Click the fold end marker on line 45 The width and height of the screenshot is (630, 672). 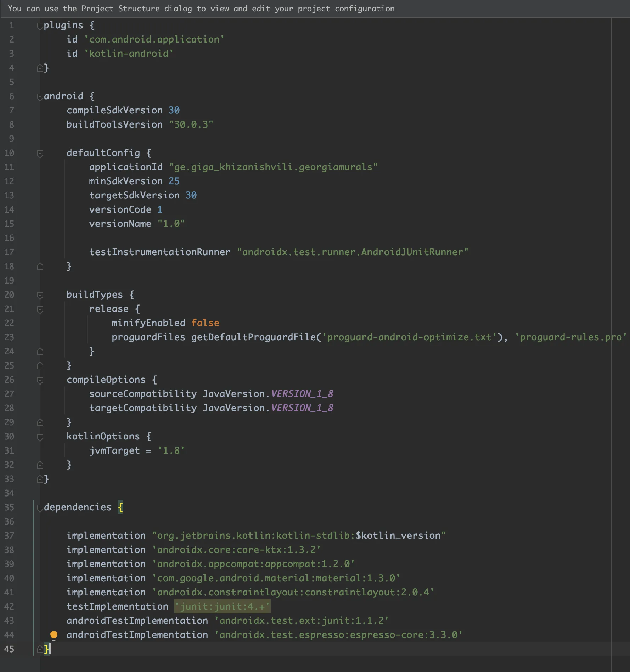pyautogui.click(x=40, y=649)
